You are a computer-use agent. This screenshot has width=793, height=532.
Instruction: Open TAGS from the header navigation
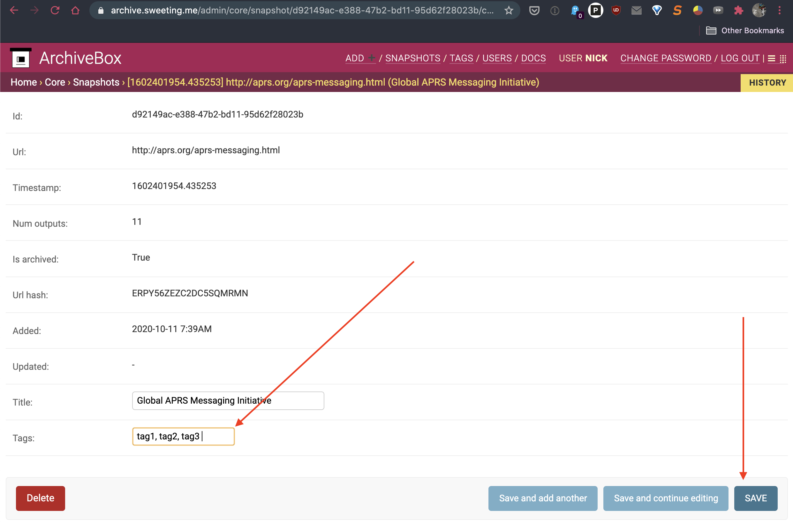461,58
